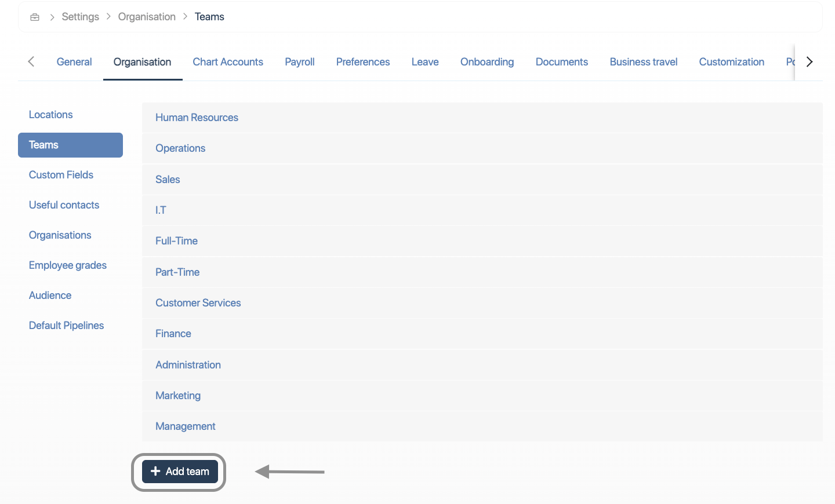
Task: Open Custom Fields in the sidebar
Action: 61,175
